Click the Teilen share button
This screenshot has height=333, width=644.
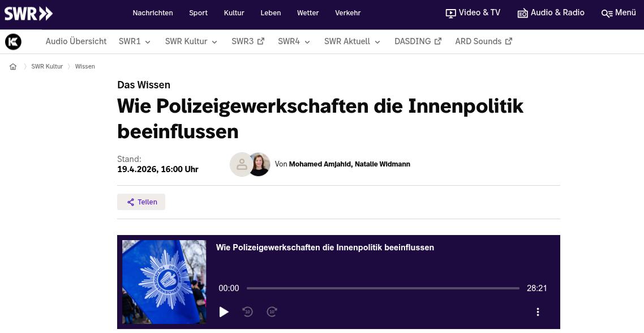141,202
